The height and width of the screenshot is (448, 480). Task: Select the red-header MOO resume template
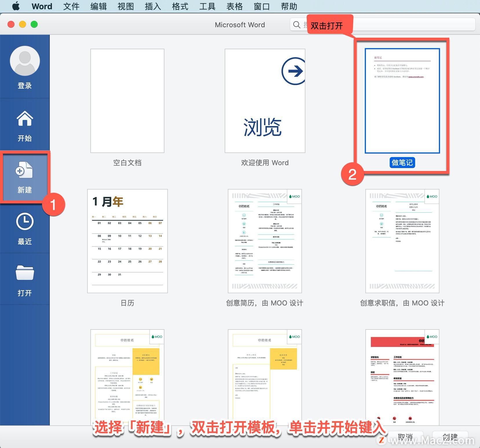(402, 377)
